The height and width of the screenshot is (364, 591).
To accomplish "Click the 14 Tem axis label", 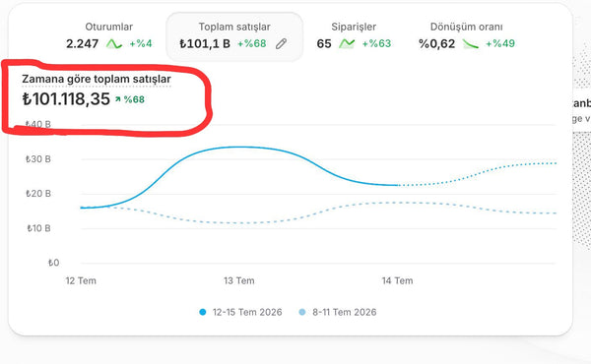I will 397,280.
